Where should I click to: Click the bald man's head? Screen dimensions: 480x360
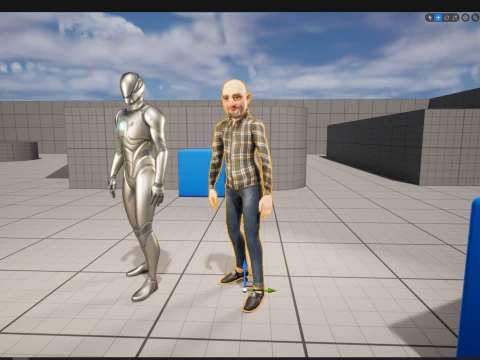(x=235, y=98)
